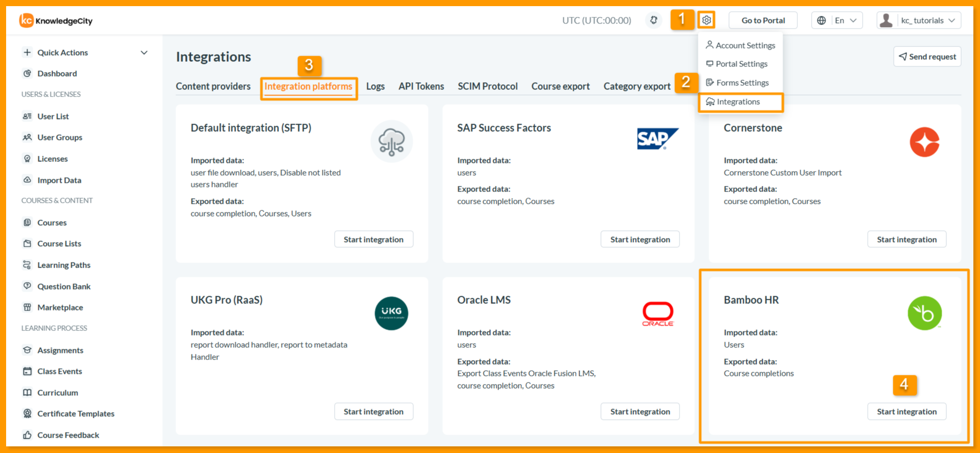Click the Certificate Templates badge icon
This screenshot has height=453, width=980.
point(28,414)
